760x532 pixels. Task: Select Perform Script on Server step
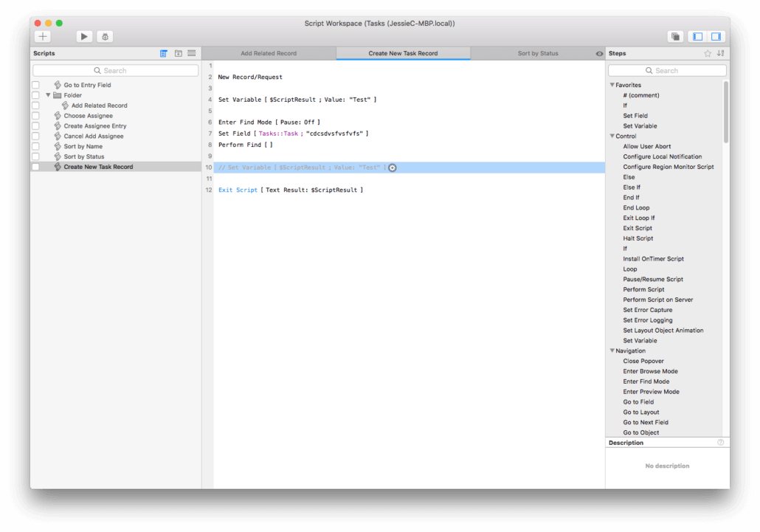657,300
